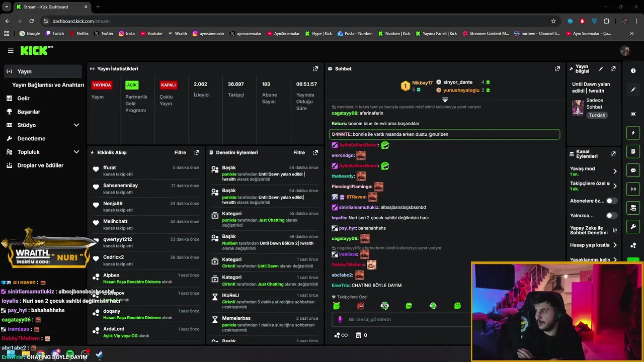Pop out the Denetim Eylemleri panel
The image size is (644, 362).
[x=315, y=152]
